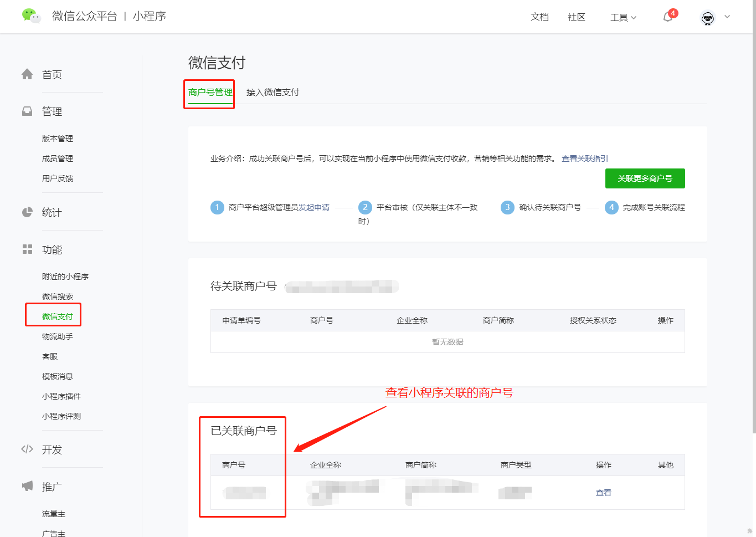Select 功能 section in sidebar
Viewport: 756px width, 537px height.
(52, 249)
